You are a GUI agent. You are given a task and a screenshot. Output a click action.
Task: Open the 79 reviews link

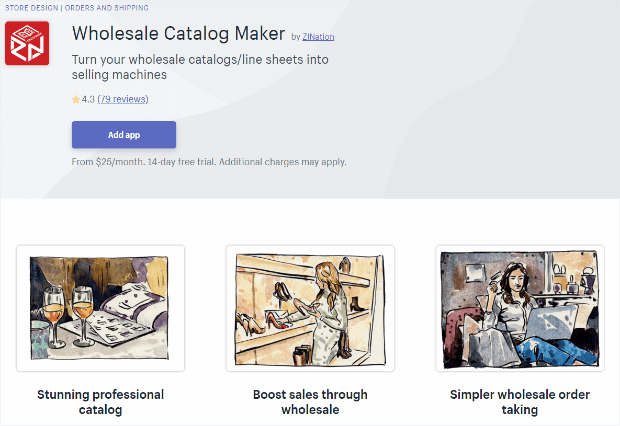[123, 99]
